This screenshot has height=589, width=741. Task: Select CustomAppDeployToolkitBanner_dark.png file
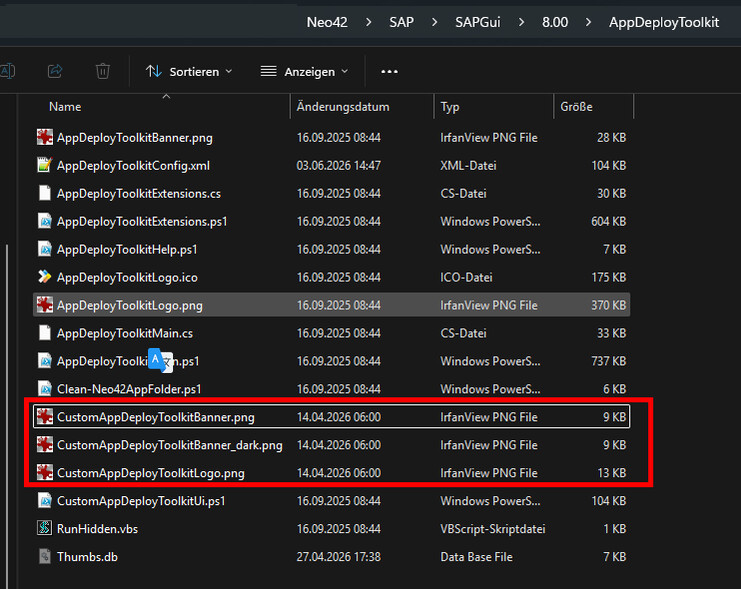[x=331, y=445]
